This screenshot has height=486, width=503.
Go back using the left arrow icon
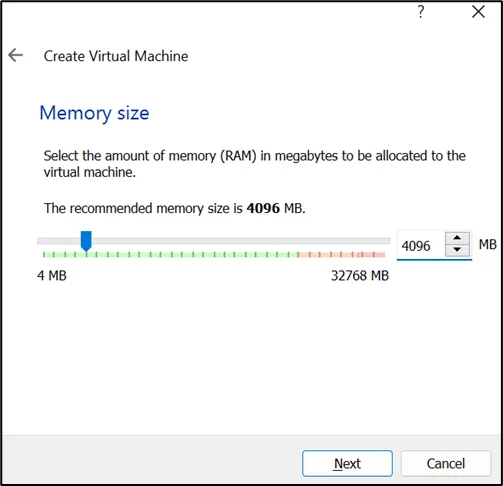[15, 55]
